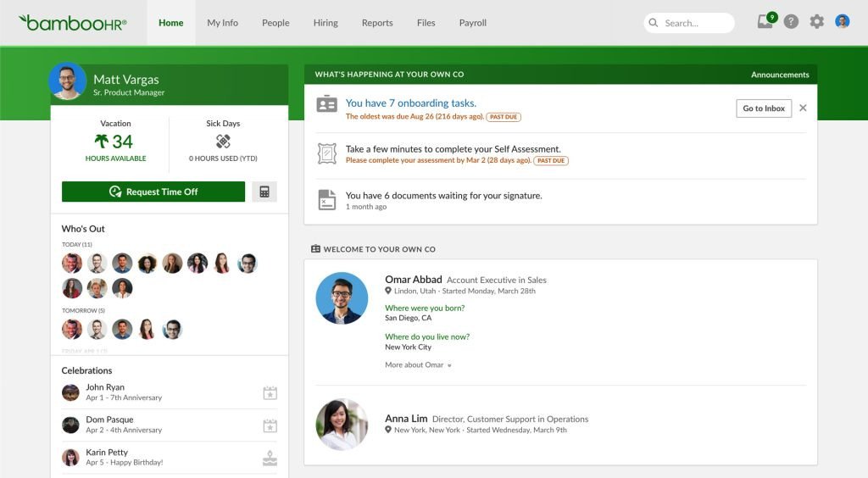Switch to the Payroll tab
Screen dimensions: 868x478
point(473,23)
